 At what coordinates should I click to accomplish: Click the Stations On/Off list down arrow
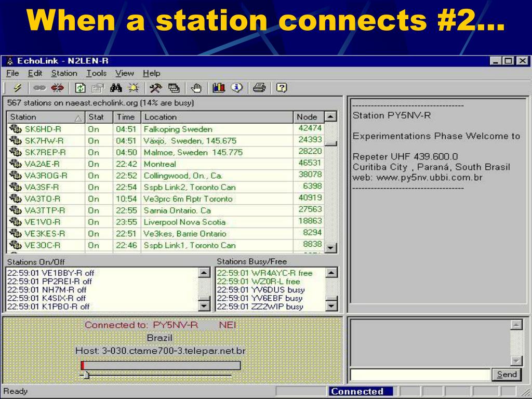point(204,306)
